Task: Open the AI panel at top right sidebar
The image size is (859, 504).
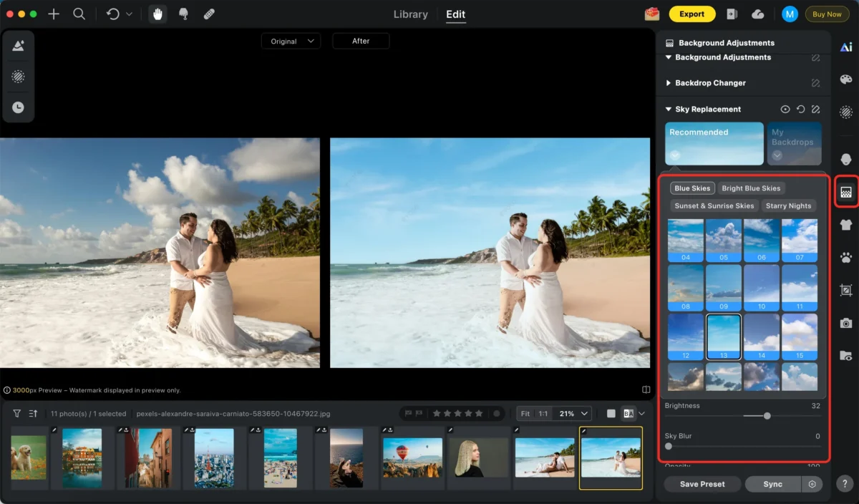Action: pos(846,46)
